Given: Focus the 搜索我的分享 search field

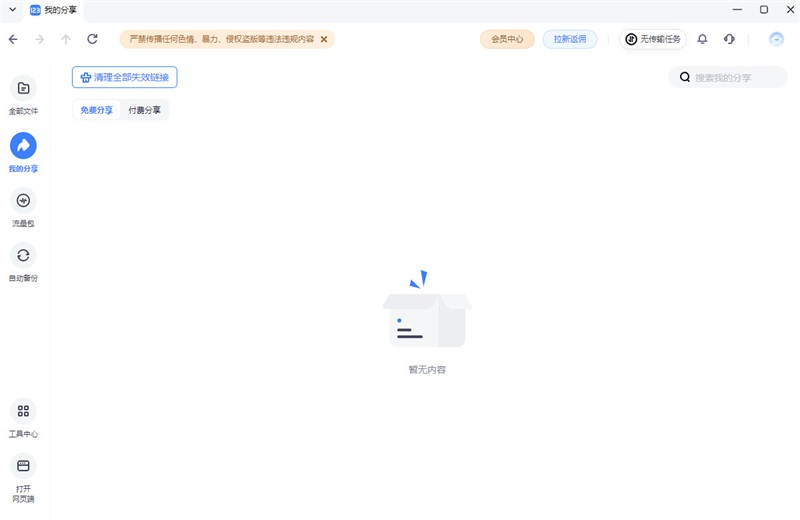Looking at the screenshot, I should click(x=728, y=78).
